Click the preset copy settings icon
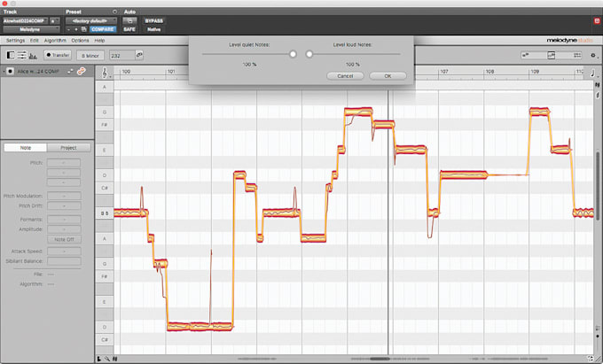This screenshot has height=364, width=603. pyautogui.click(x=84, y=29)
